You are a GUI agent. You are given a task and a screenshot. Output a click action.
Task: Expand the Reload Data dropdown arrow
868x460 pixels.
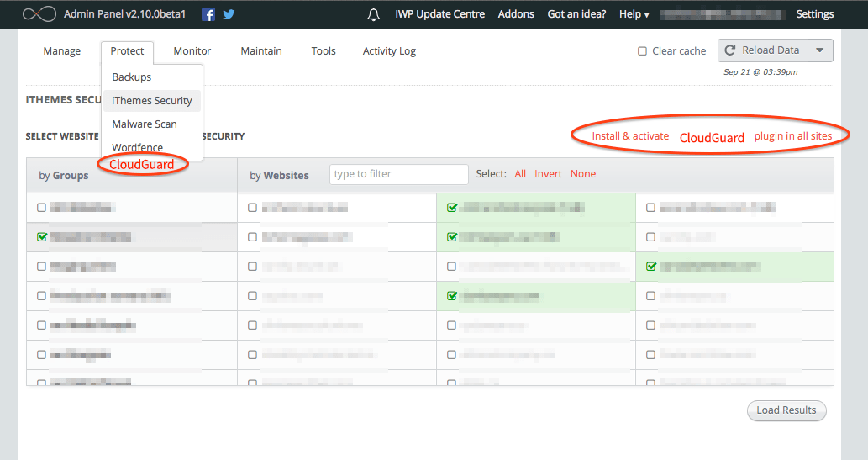coord(820,50)
